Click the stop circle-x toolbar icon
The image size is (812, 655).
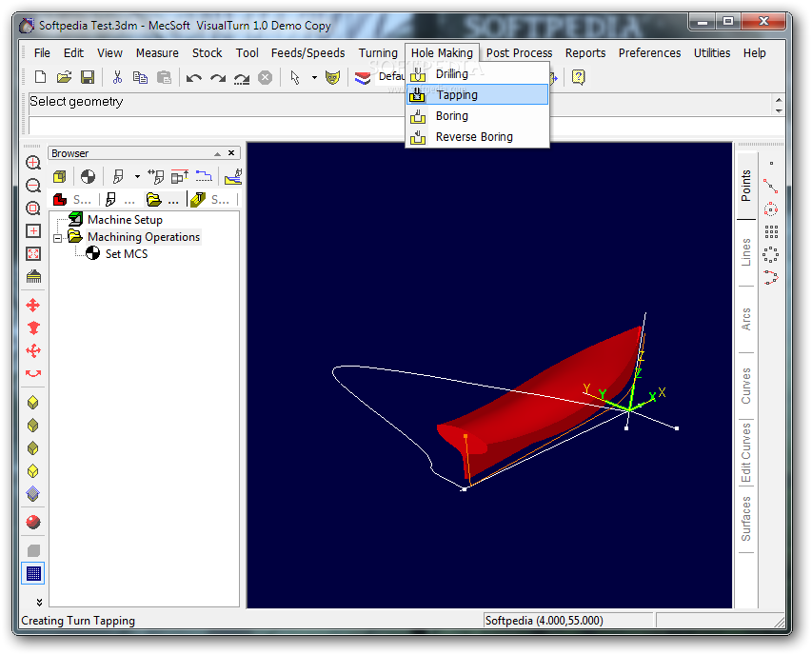click(x=266, y=78)
